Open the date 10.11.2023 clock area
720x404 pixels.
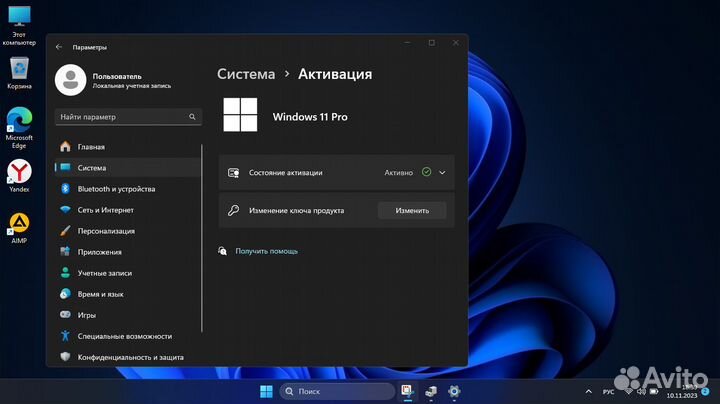681,392
